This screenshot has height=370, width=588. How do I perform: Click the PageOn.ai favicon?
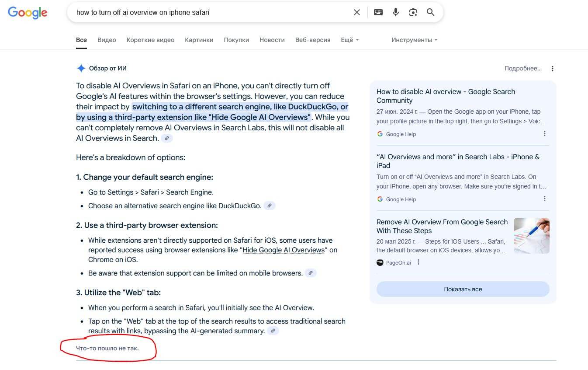[380, 262]
